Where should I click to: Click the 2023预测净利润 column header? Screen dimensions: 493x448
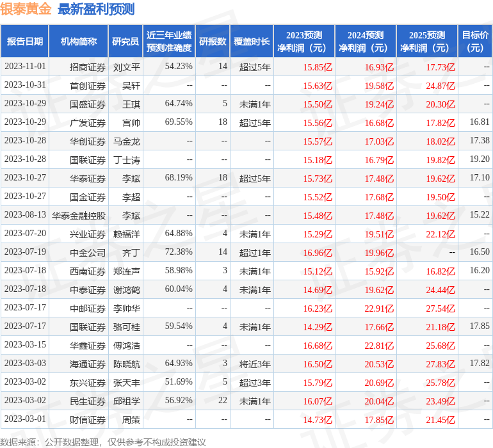point(304,41)
